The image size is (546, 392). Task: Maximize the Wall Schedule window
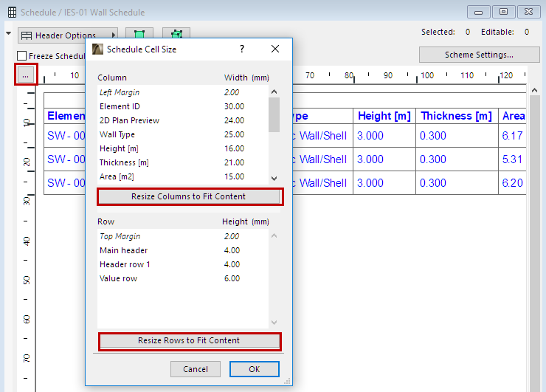click(x=503, y=12)
